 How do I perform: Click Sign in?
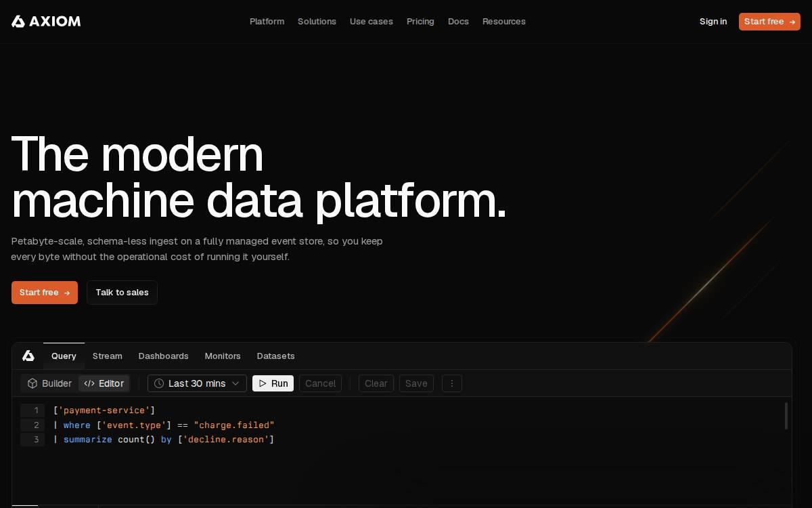(713, 22)
